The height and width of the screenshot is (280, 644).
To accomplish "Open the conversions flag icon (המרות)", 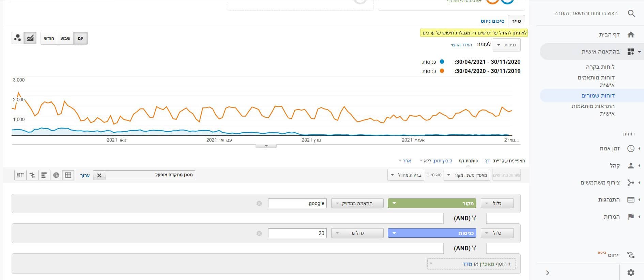I will pyautogui.click(x=631, y=217).
